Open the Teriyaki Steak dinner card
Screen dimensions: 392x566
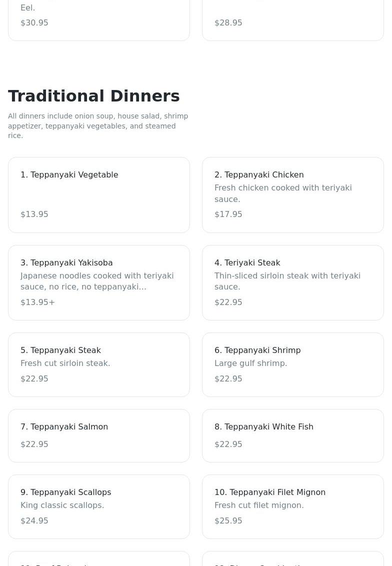(x=292, y=282)
